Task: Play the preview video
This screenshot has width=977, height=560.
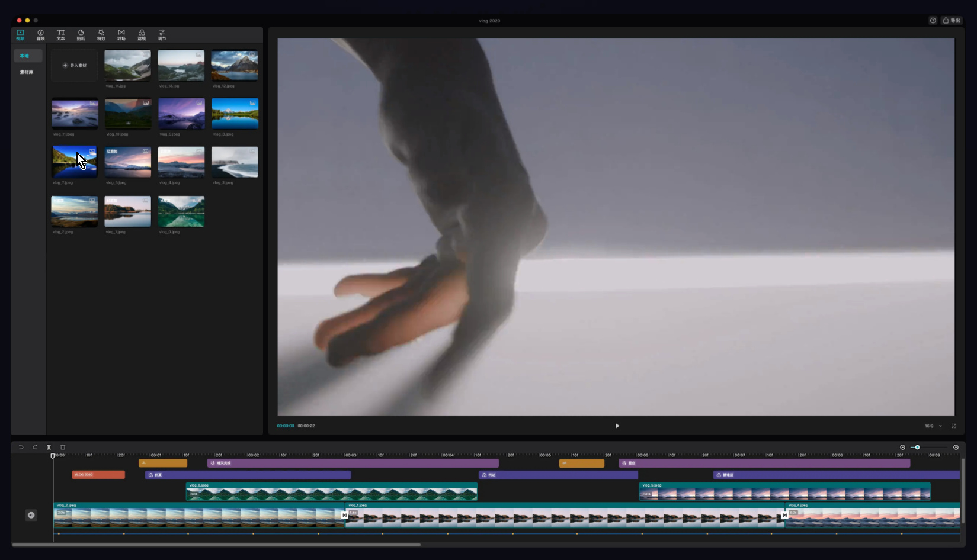Action: click(617, 426)
